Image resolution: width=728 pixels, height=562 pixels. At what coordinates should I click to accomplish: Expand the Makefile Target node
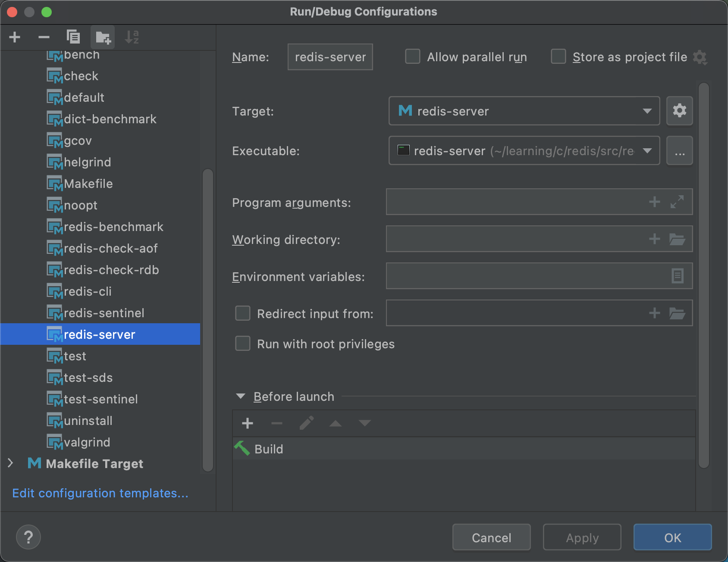point(10,463)
